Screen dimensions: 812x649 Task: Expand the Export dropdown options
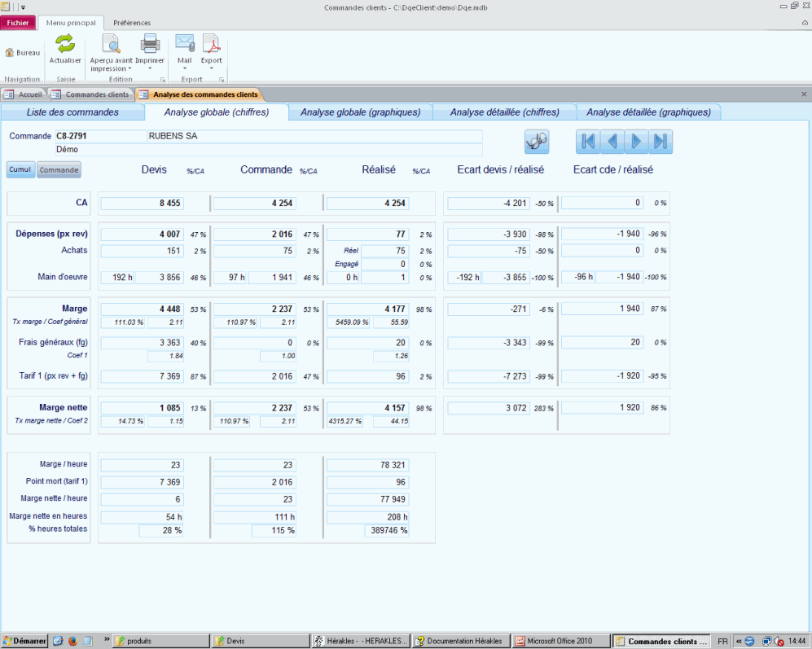click(211, 69)
